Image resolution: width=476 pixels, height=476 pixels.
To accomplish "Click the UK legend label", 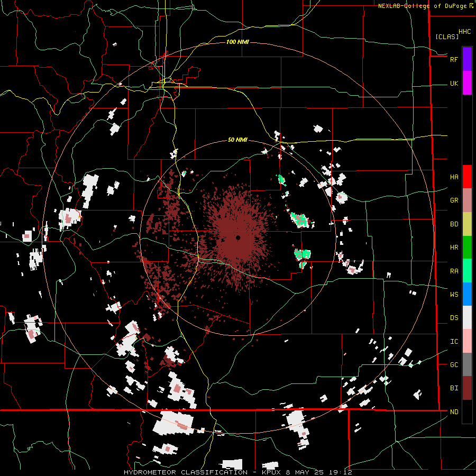I will [x=454, y=83].
